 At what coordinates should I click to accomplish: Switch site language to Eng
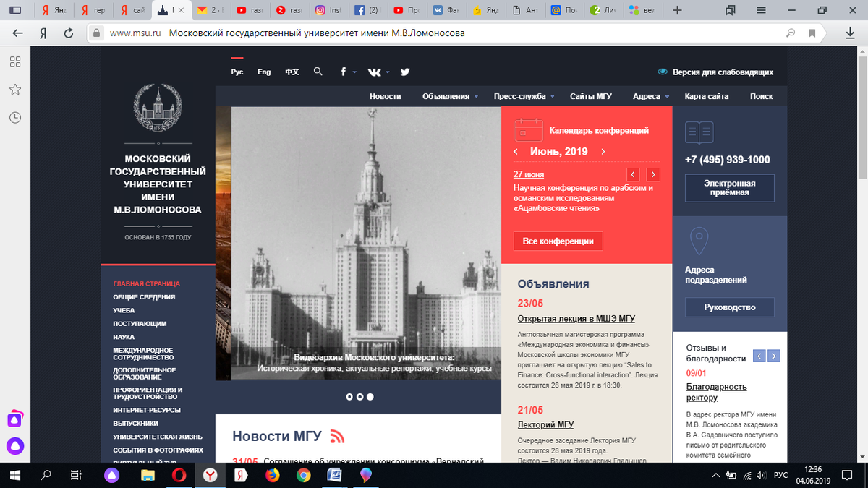(264, 72)
